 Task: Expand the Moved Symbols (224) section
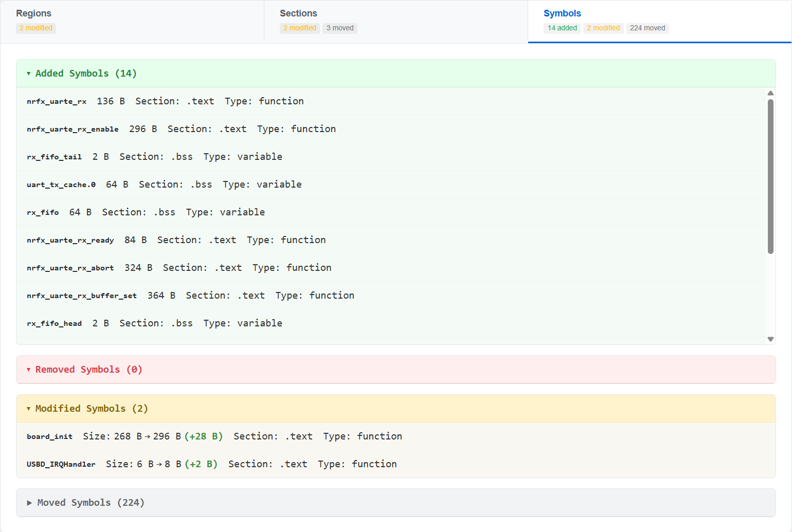[x=395, y=503]
